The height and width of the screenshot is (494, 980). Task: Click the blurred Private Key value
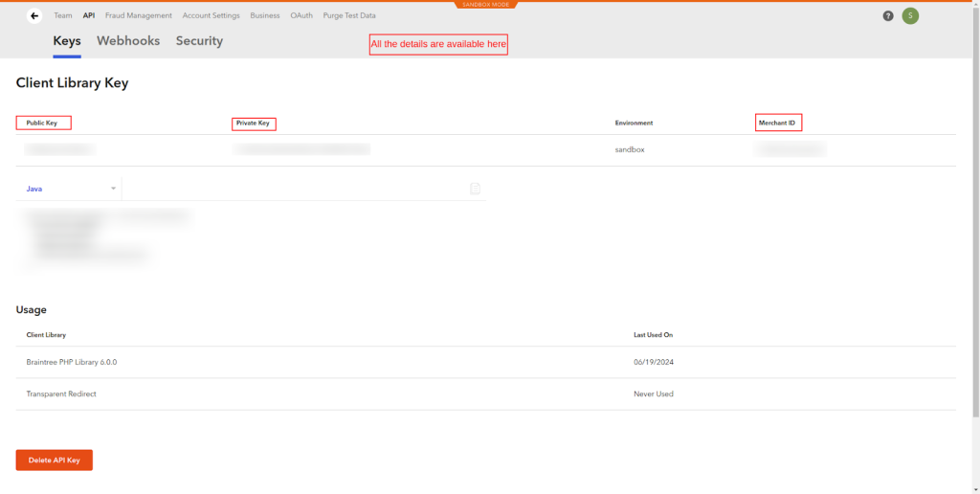pos(301,149)
